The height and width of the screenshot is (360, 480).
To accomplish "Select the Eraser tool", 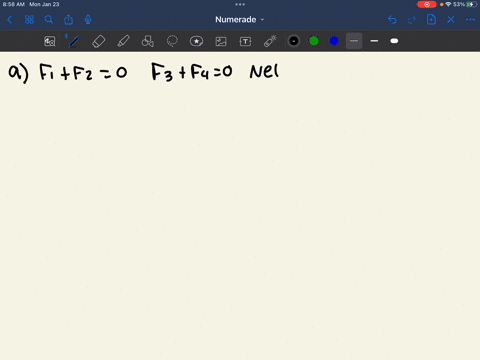I will click(99, 41).
